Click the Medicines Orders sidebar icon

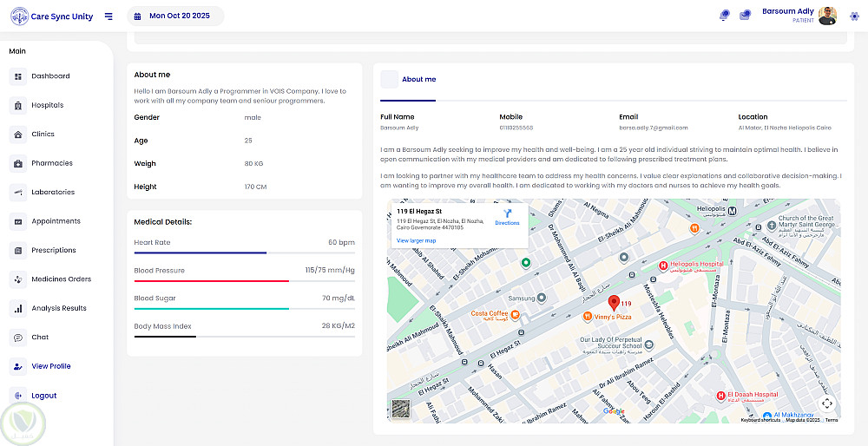click(17, 279)
